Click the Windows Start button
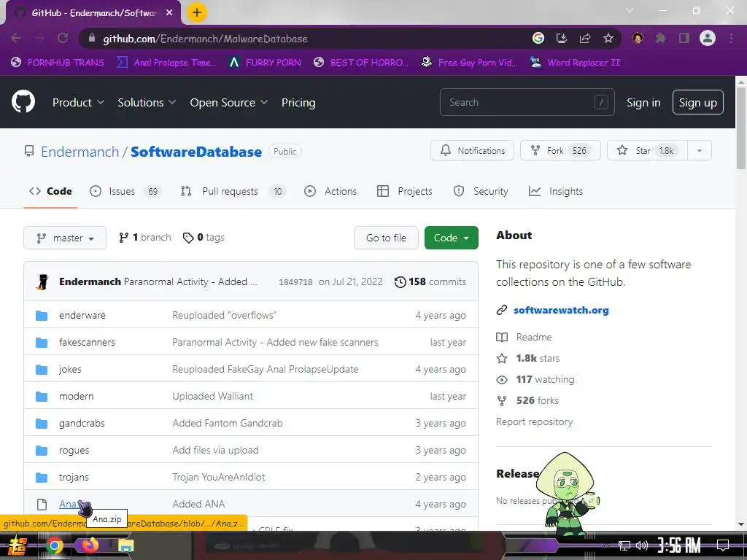This screenshot has width=747, height=560. 18,545
